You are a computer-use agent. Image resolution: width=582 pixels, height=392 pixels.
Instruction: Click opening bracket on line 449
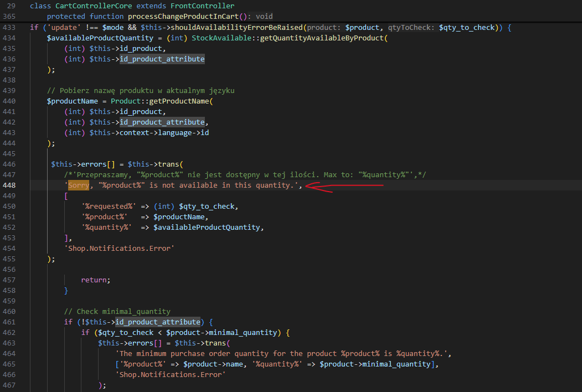point(66,195)
